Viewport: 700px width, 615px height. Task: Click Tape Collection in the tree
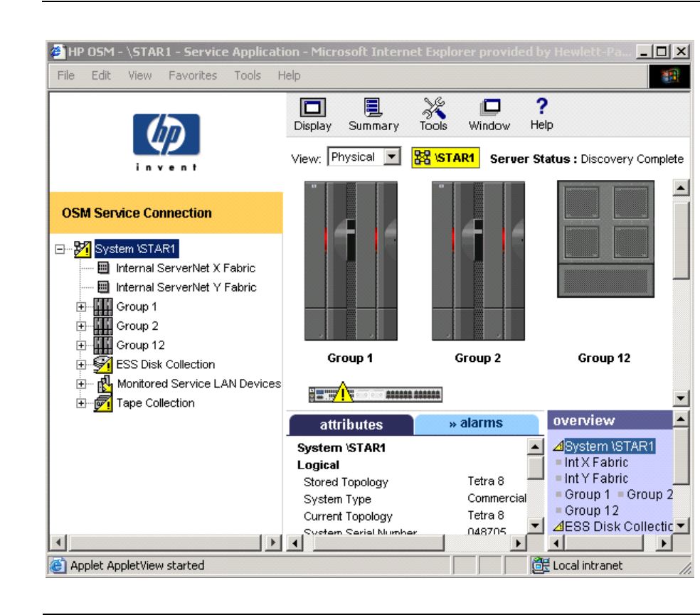click(155, 403)
